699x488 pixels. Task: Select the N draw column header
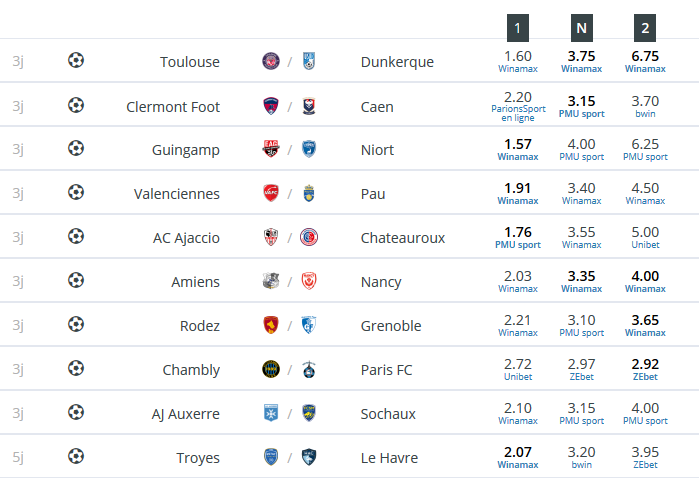click(581, 28)
